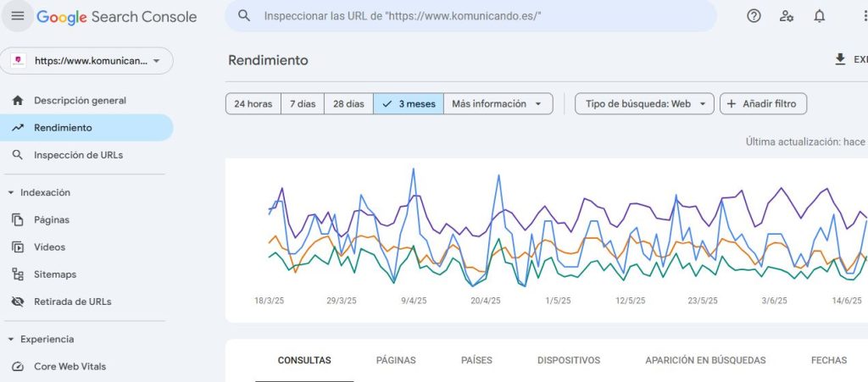Collapse the Indexación section
Screen dimensions: 868x382
pos(40,192)
